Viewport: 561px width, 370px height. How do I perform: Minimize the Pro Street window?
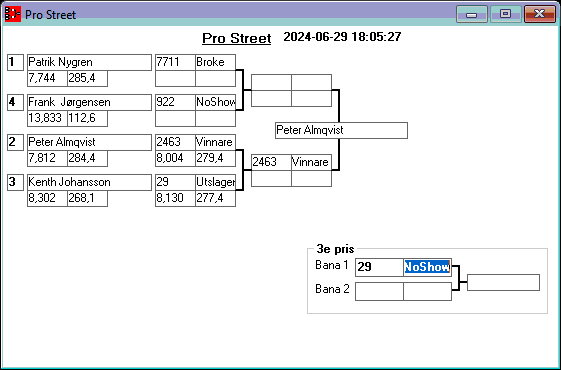click(x=472, y=14)
